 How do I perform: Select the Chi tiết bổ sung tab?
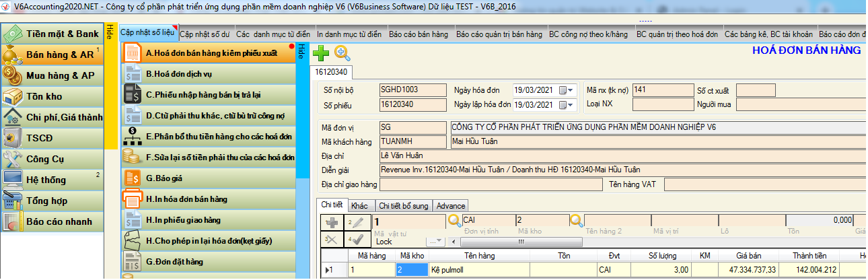[404, 205]
